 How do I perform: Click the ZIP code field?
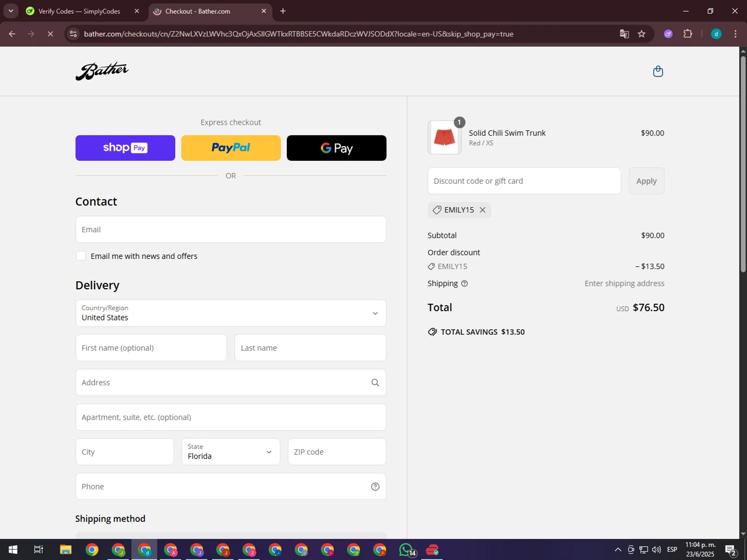[337, 452]
